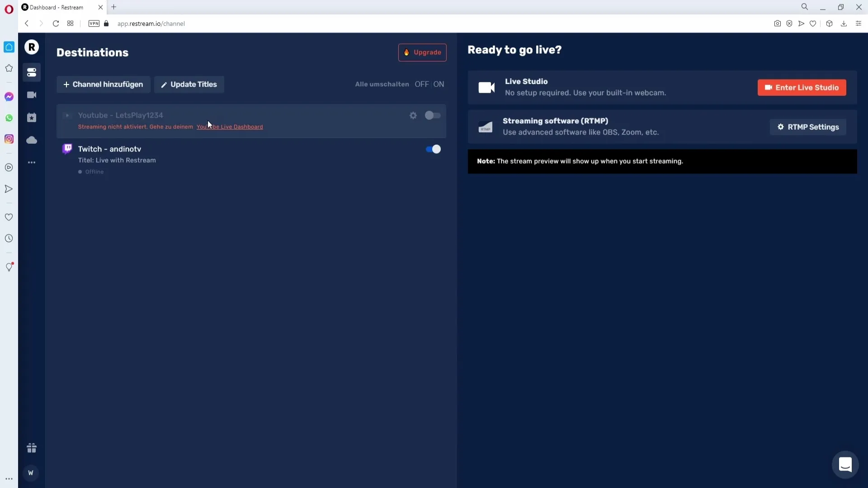Image resolution: width=868 pixels, height=488 pixels.
Task: Close the Dashboard - Restream tab
Action: 100,7
